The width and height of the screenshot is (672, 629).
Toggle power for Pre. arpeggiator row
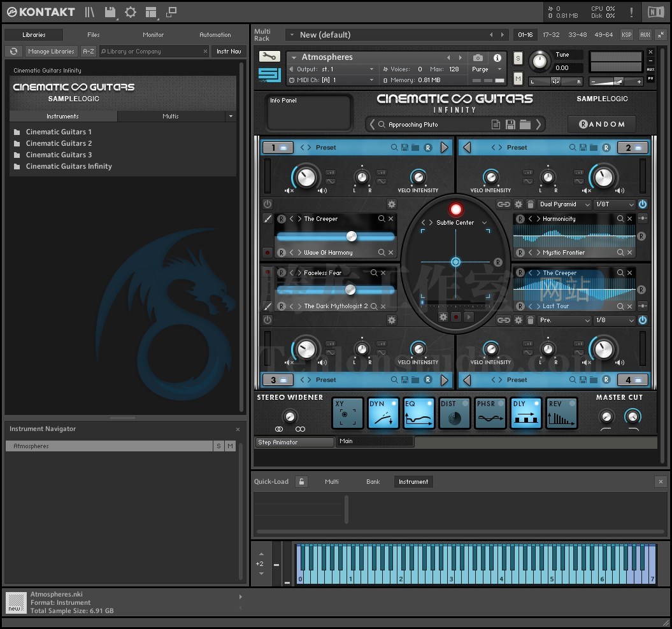(643, 320)
